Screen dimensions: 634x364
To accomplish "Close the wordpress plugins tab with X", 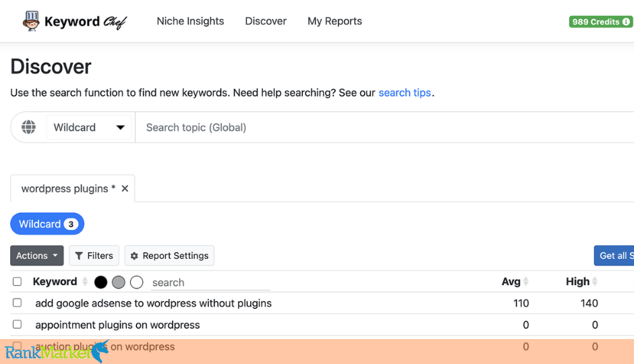I will point(125,188).
